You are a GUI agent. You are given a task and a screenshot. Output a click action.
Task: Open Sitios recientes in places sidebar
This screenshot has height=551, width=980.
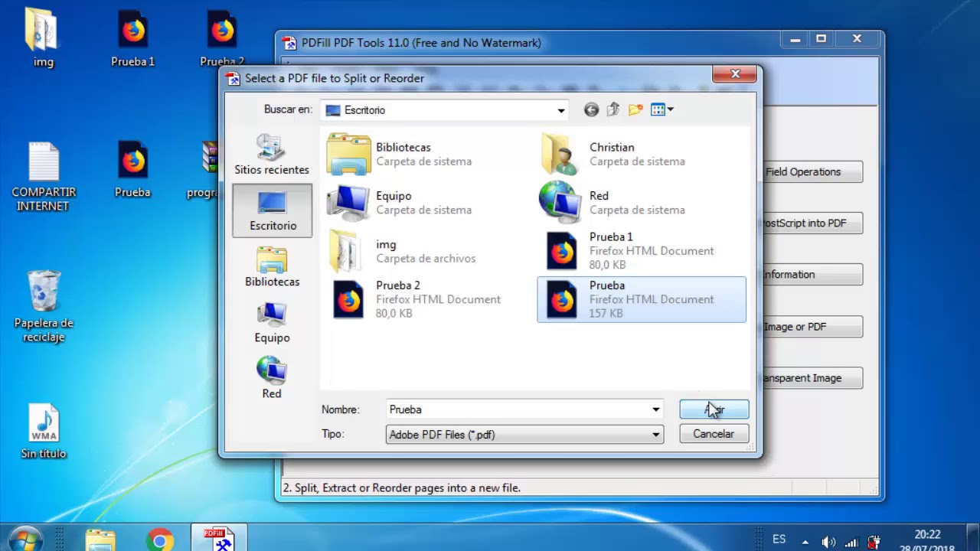click(272, 155)
